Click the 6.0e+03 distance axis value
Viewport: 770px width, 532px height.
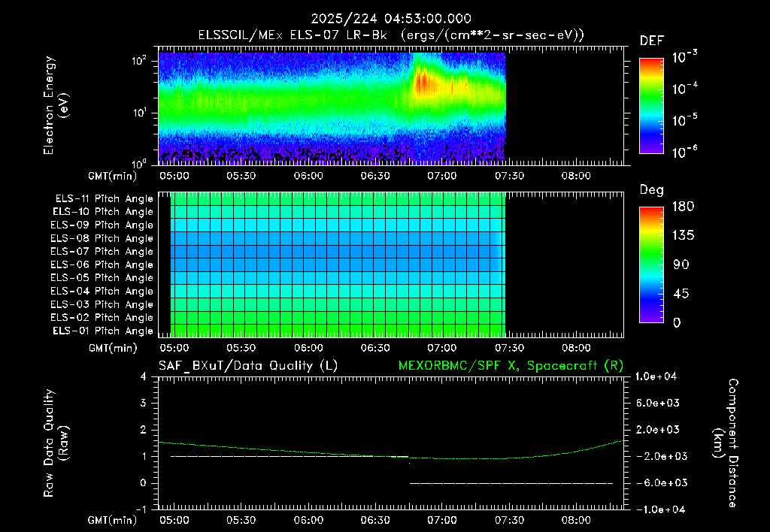click(657, 403)
